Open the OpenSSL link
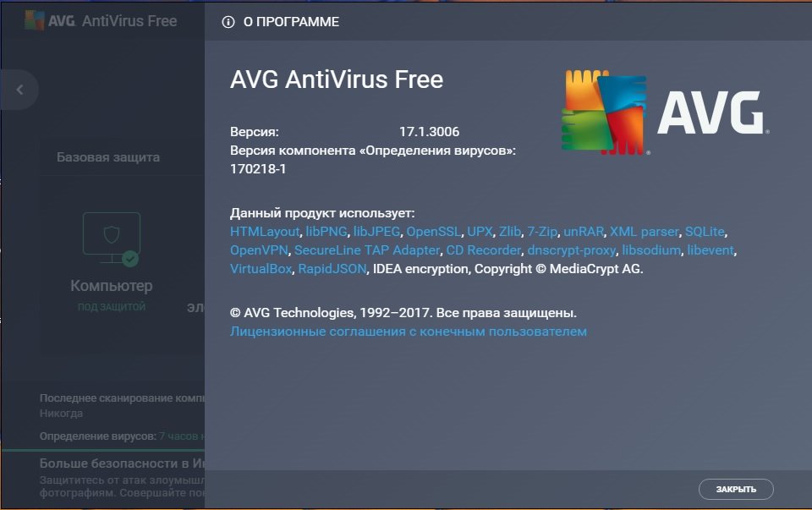Screen dimensions: 812x510 [433, 232]
